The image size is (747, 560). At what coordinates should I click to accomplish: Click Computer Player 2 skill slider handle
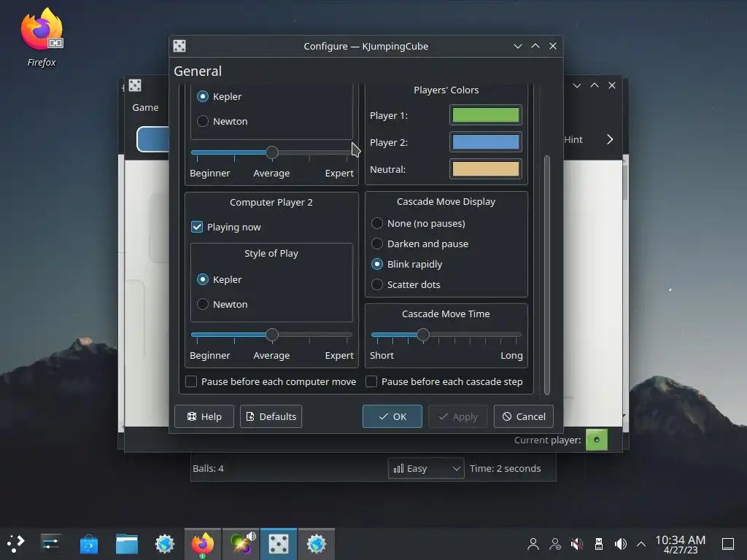point(272,335)
